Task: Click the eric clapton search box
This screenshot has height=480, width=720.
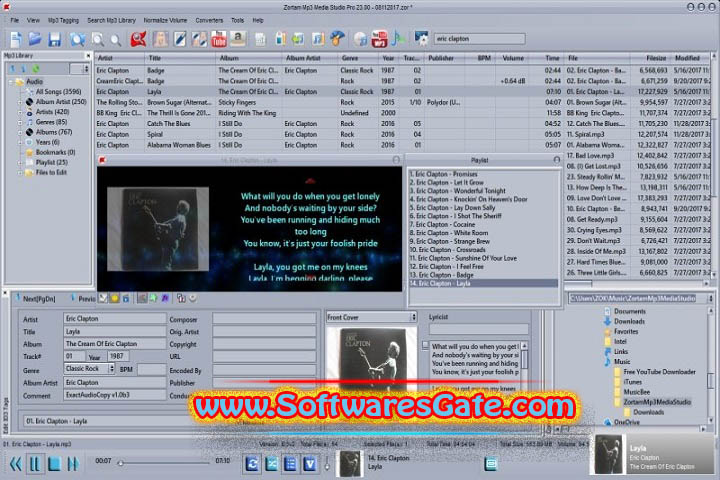Action: coord(479,39)
